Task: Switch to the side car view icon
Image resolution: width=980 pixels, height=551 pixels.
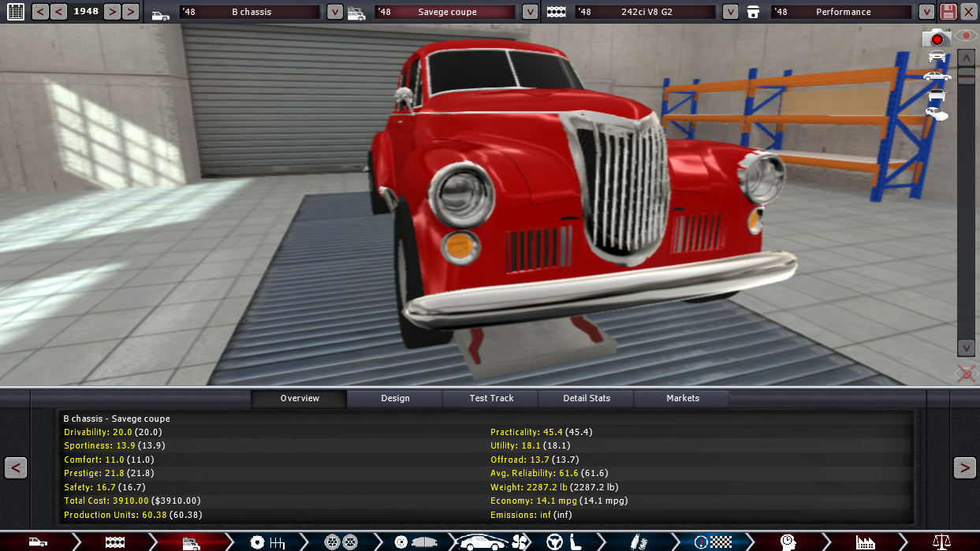Action: [937, 76]
